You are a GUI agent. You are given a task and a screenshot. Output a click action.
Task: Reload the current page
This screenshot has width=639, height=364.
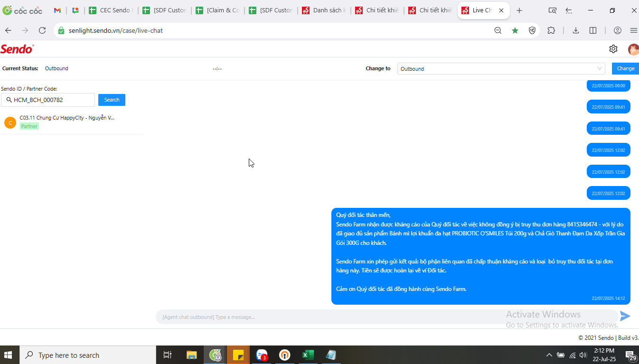(x=42, y=30)
